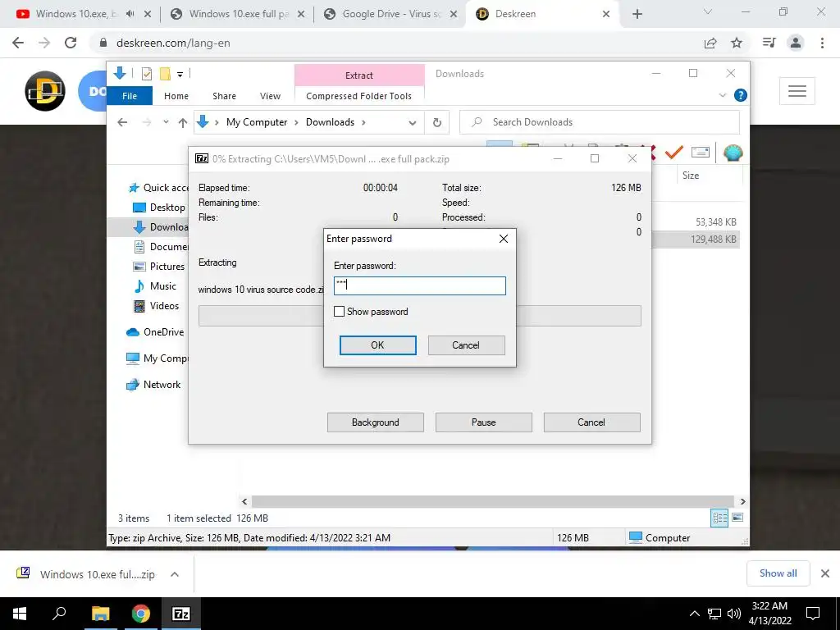Cancel the 7-Zip extraction
This screenshot has height=630, width=840.
pyautogui.click(x=591, y=422)
